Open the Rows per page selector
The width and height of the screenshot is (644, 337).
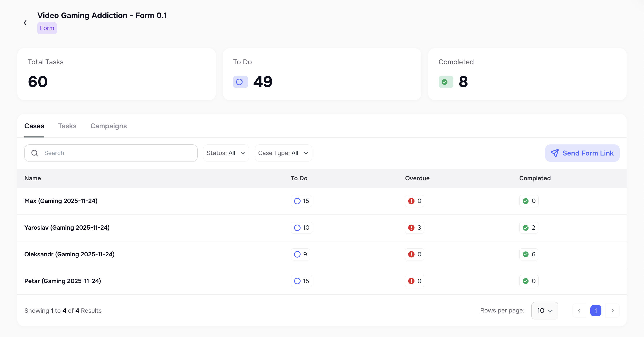click(x=545, y=311)
